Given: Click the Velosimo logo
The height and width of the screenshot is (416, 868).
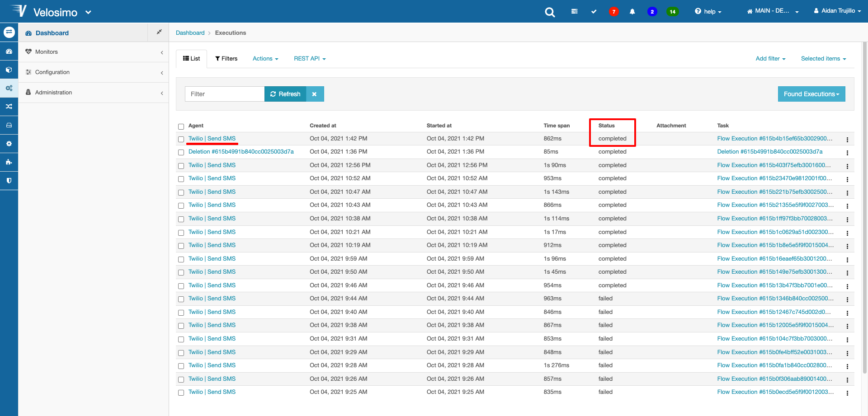Looking at the screenshot, I should click(x=44, y=11).
